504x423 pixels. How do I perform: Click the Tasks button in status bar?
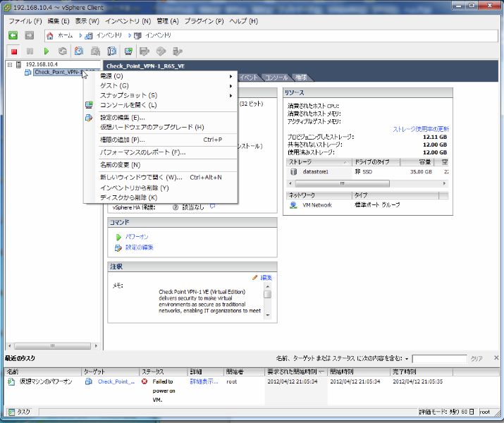20,412
